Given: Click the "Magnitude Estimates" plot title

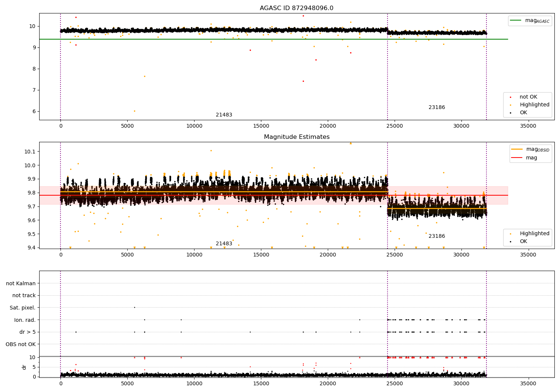Looking at the screenshot, I should pos(296,137).
